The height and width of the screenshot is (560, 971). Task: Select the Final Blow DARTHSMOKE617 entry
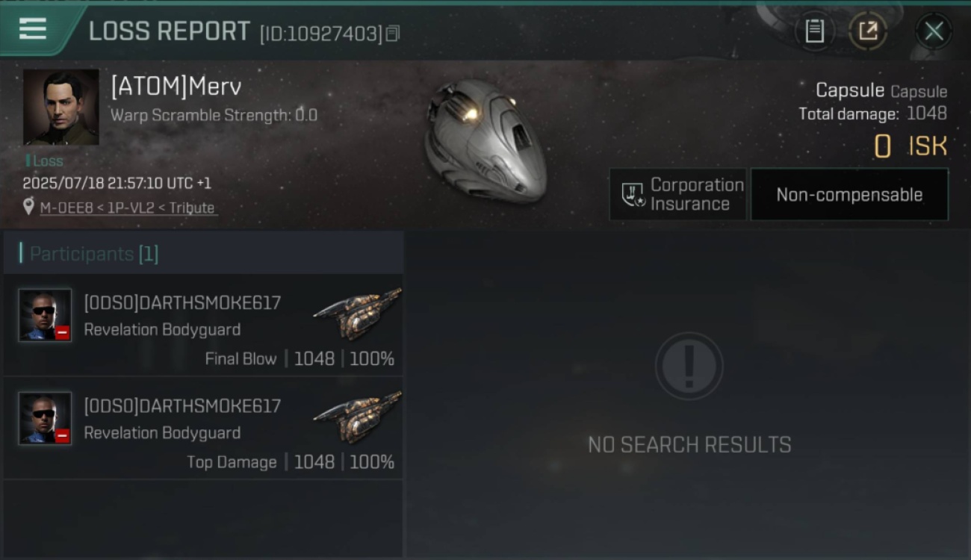(203, 325)
